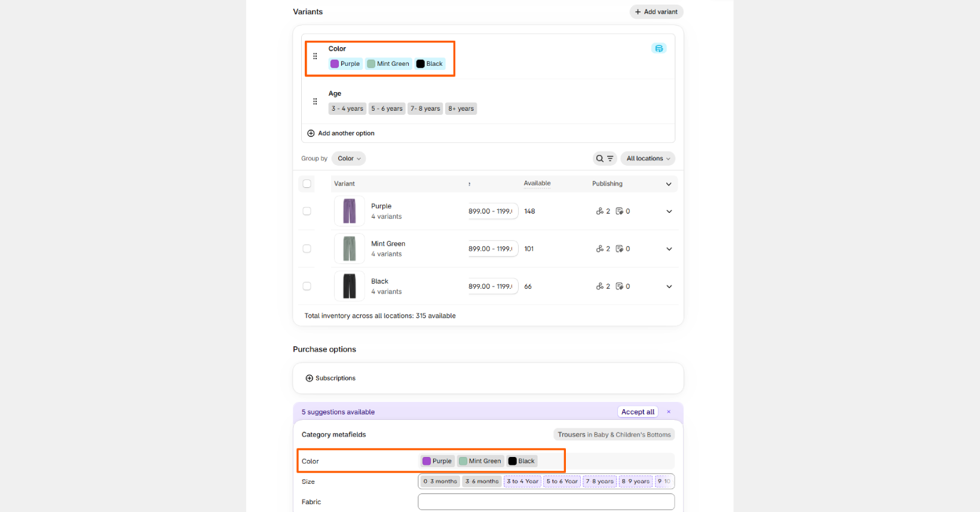Viewport: 980px width, 512px height.
Task: Click the Fabric metafield input box
Action: click(x=546, y=502)
